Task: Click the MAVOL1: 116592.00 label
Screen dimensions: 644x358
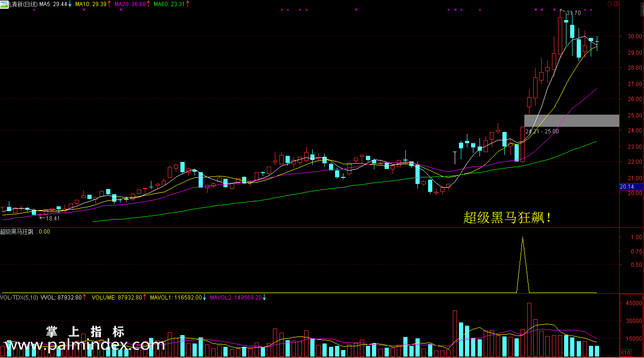Action: click(176, 297)
